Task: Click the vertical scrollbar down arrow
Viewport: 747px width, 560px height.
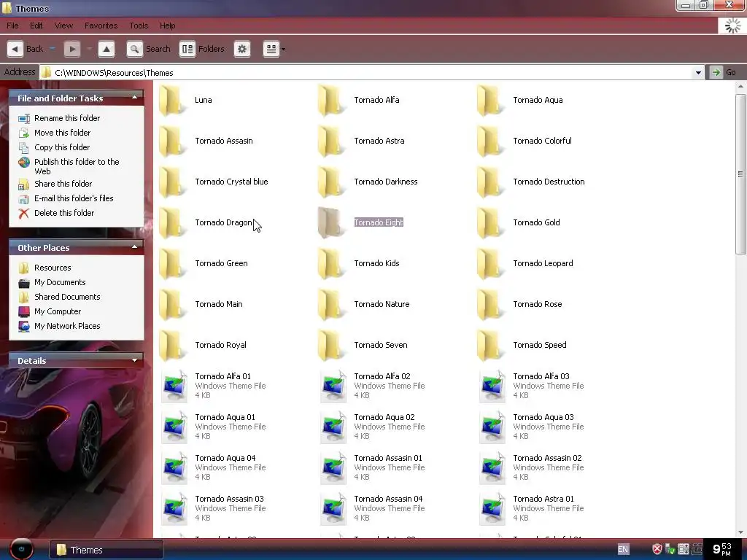Action: pos(740,532)
